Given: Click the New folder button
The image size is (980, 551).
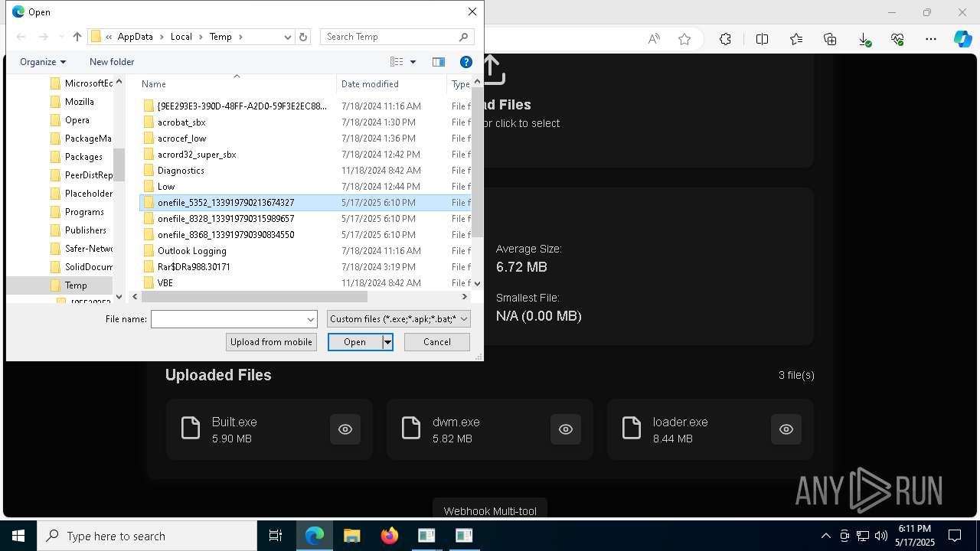Looking at the screenshot, I should (x=112, y=62).
